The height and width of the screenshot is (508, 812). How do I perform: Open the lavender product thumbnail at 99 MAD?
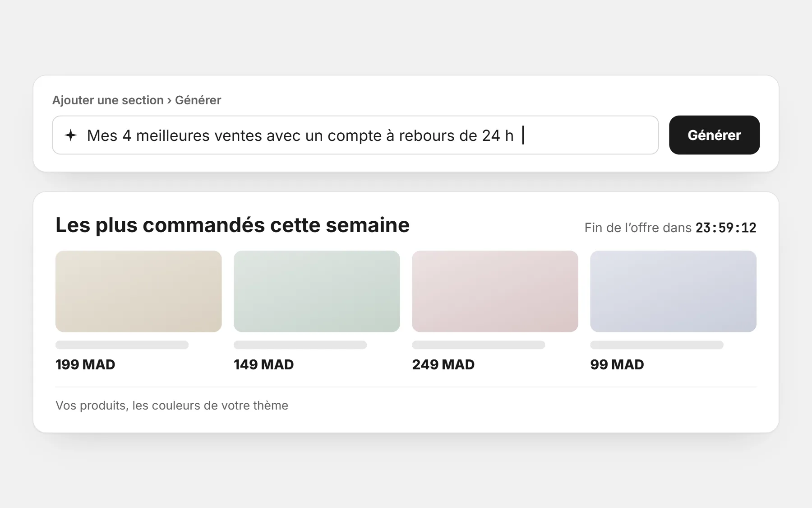click(x=673, y=291)
